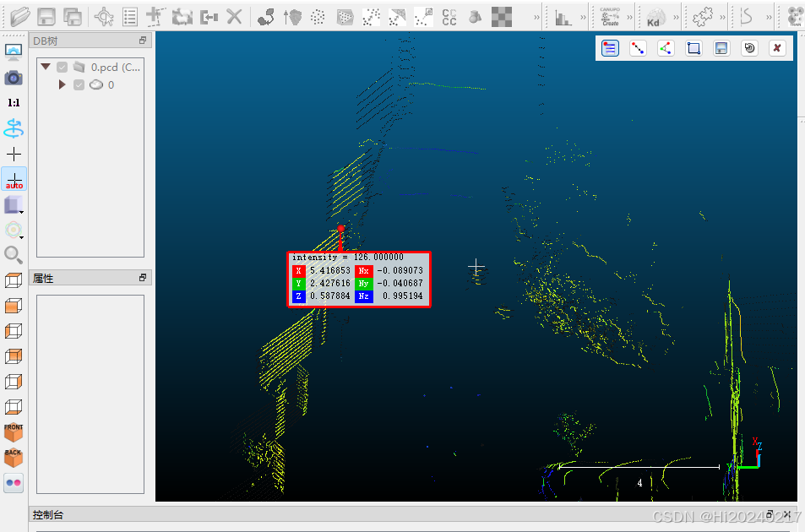The width and height of the screenshot is (805, 532).
Task: Open the view perspective cube dropdown
Action: (x=14, y=205)
